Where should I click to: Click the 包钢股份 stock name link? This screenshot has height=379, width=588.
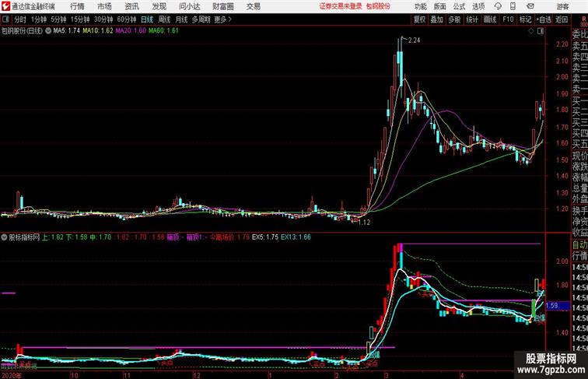click(x=378, y=6)
